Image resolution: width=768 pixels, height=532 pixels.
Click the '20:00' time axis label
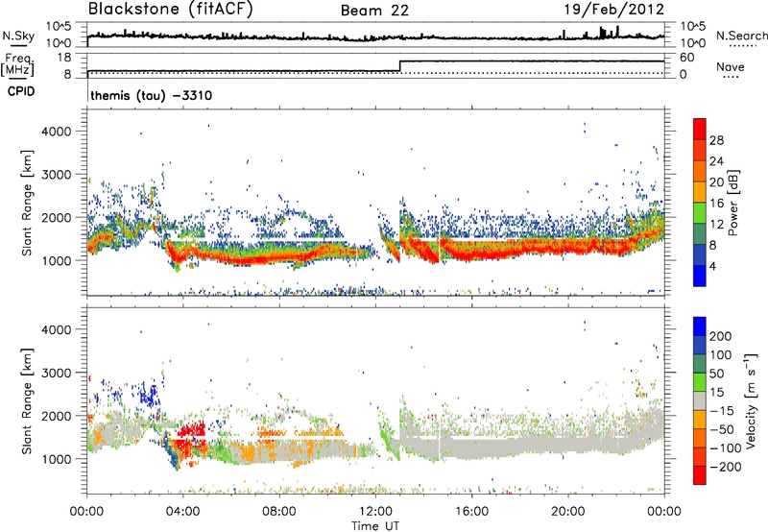tap(568, 512)
